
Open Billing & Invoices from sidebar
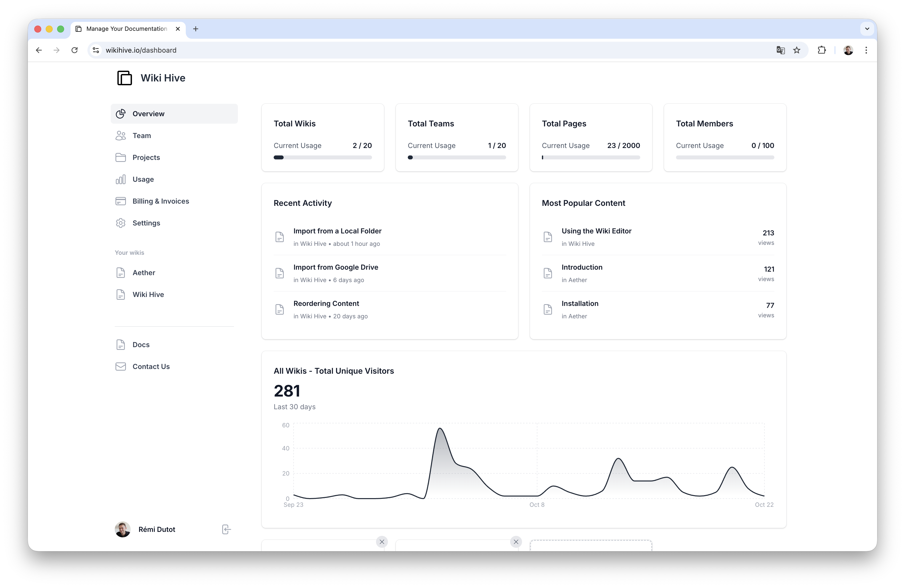point(160,201)
